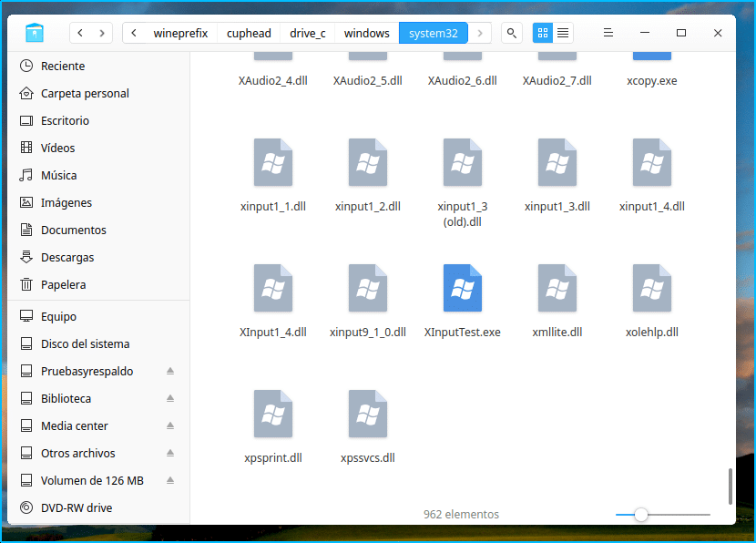Eject the Otros archivos drive

click(170, 453)
